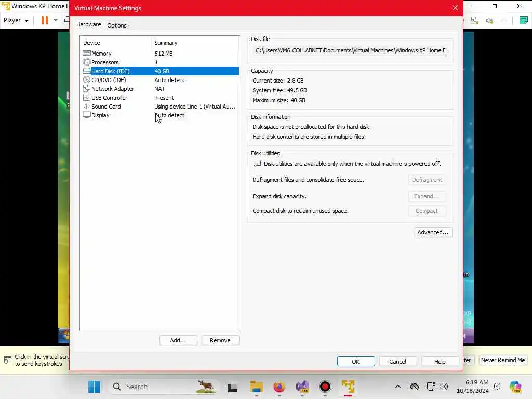Launch Firefox from the taskbar
This screenshot has width=532, height=399.
point(279,387)
